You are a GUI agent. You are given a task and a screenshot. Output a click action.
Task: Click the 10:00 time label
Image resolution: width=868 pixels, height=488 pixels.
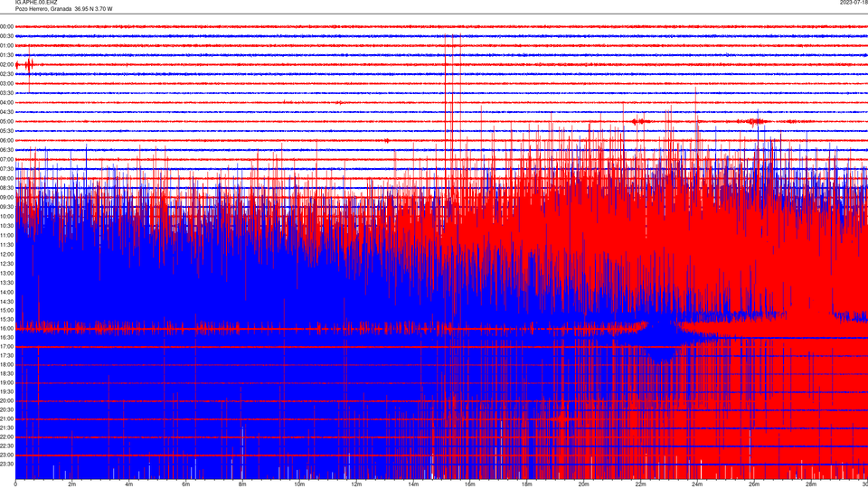pos(6,216)
